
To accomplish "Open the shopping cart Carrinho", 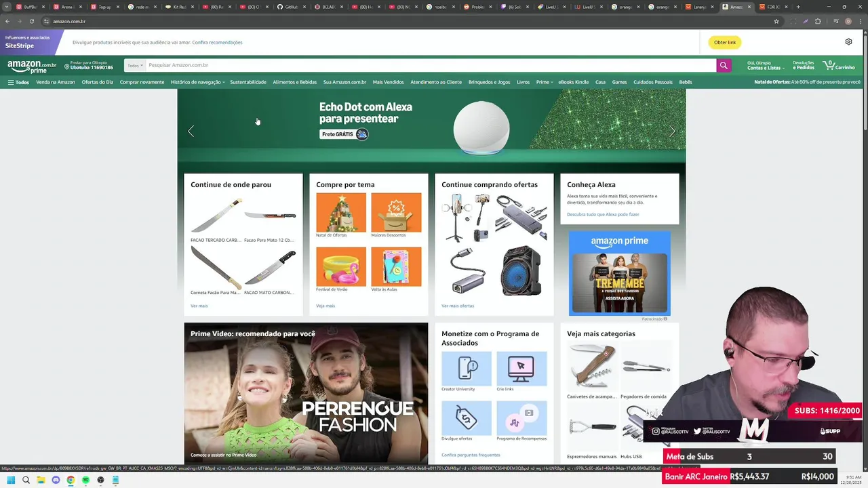I will pyautogui.click(x=840, y=65).
